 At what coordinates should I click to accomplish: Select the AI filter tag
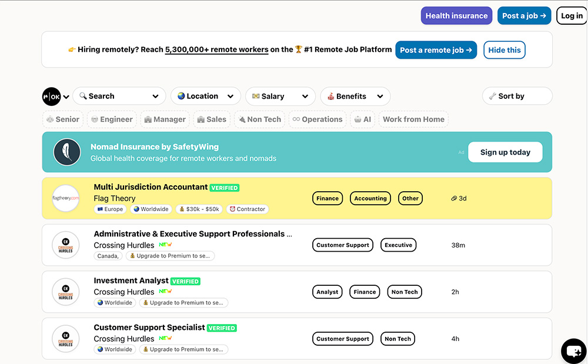(363, 119)
